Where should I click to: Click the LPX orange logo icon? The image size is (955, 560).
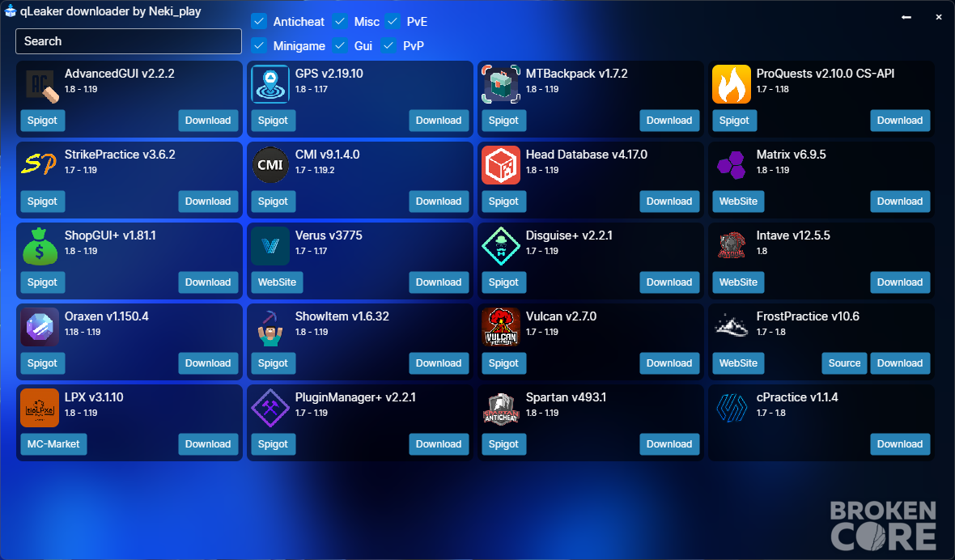(40, 408)
